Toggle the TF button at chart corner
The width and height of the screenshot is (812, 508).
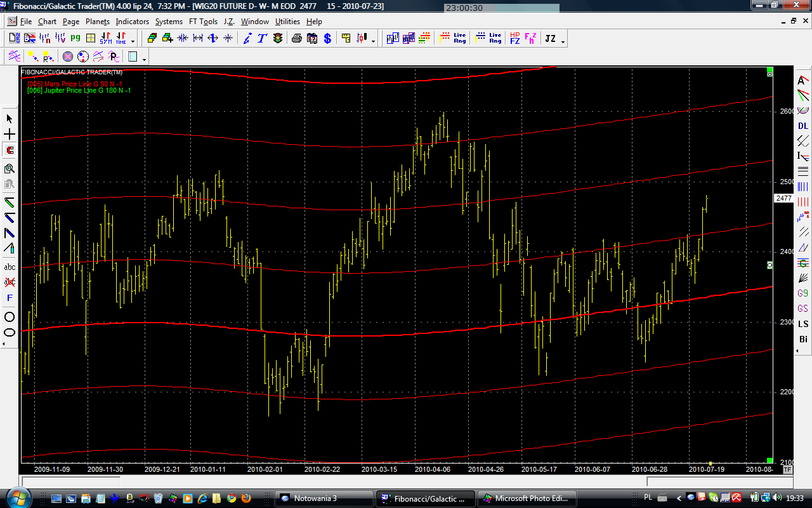(787, 470)
